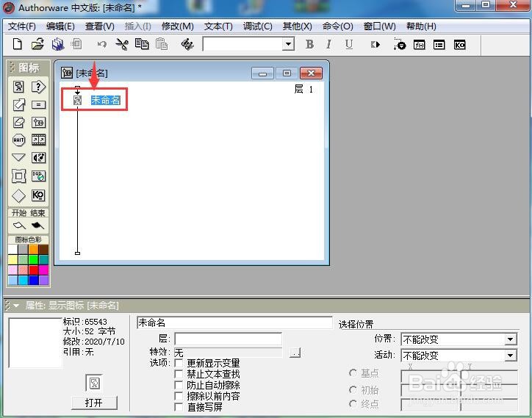Screen dimensions: 532x418
Task: Select the 基点 radio button
Action: (x=353, y=373)
